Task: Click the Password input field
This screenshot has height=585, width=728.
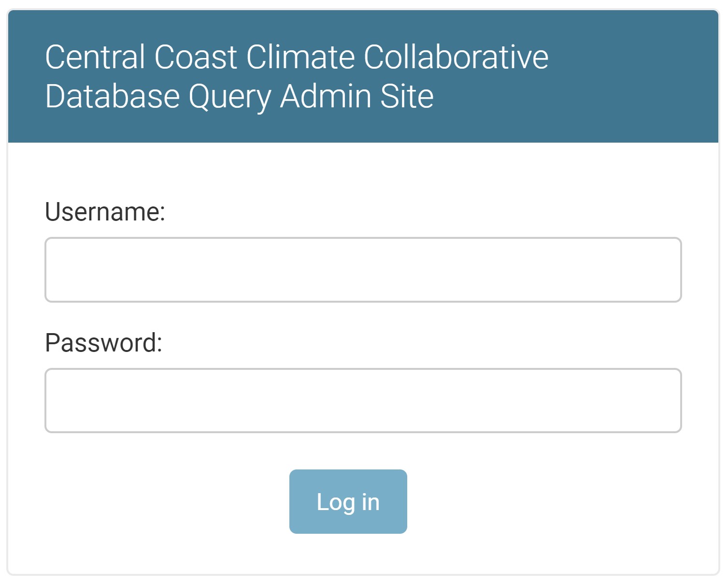Action: 363,400
